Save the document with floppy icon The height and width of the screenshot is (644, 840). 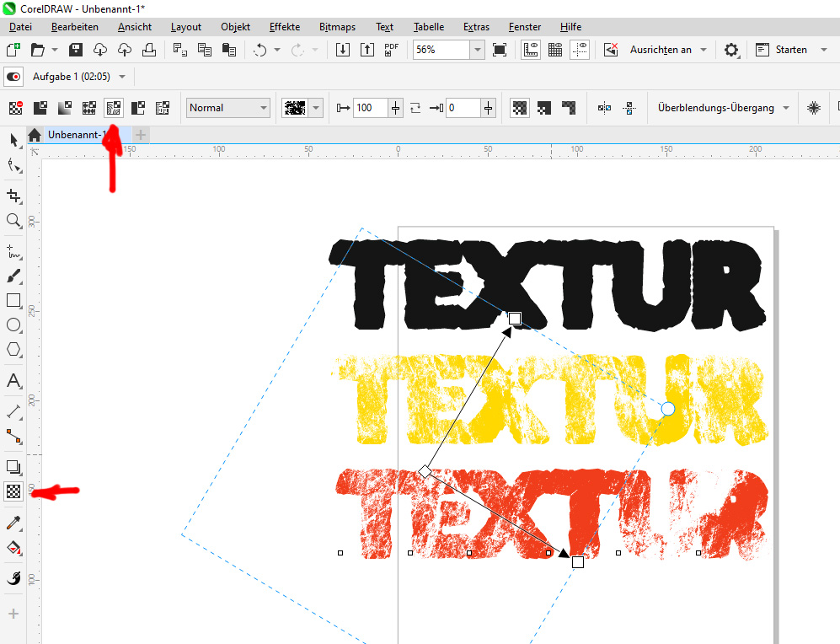tap(76, 50)
